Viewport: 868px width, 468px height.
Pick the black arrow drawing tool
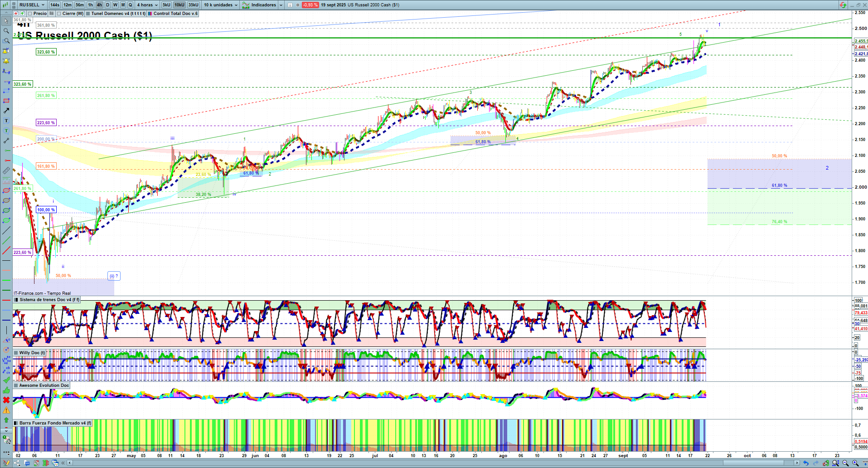click(6, 111)
